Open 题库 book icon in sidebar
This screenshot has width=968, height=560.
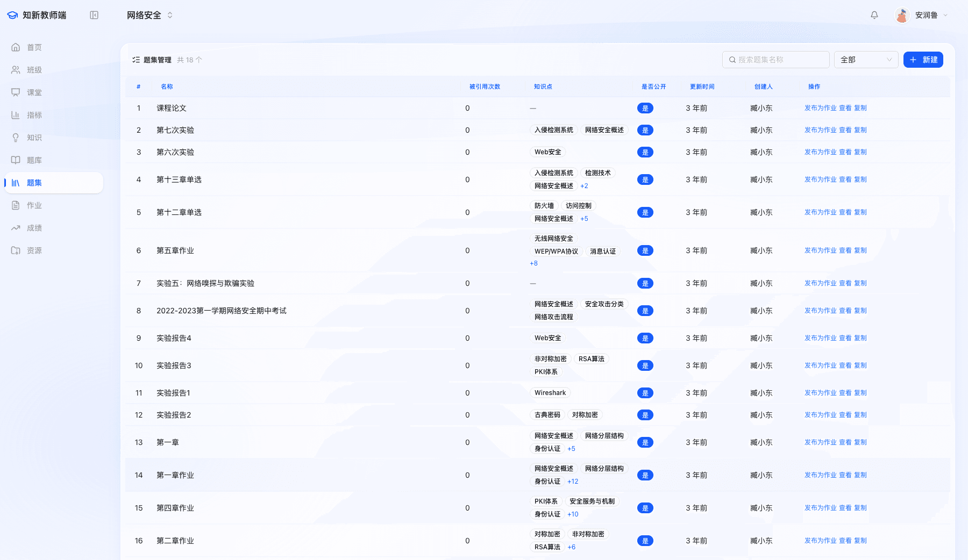click(16, 160)
